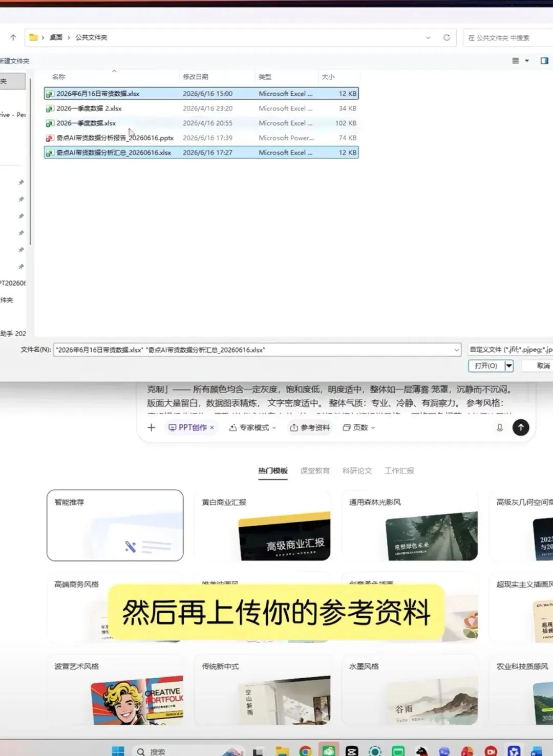Refresh the 公共文件夹 folder view
Viewport: 553px width, 756px height.
click(446, 37)
